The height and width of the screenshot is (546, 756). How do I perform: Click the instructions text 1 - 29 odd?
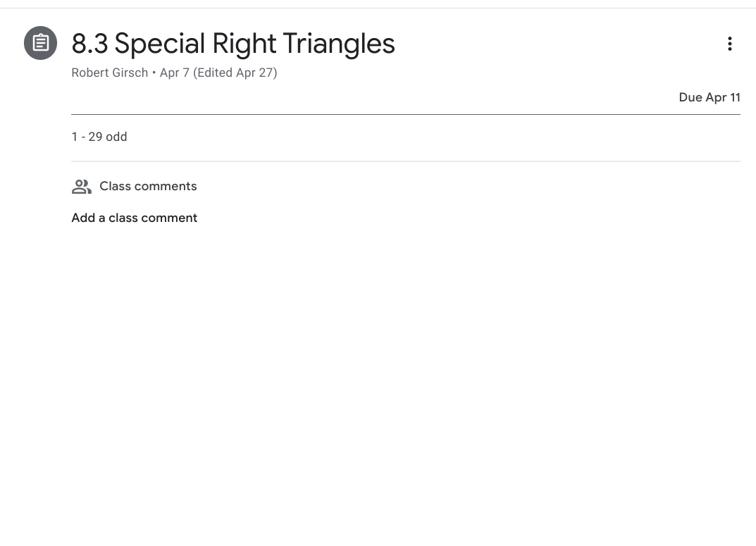(99, 137)
